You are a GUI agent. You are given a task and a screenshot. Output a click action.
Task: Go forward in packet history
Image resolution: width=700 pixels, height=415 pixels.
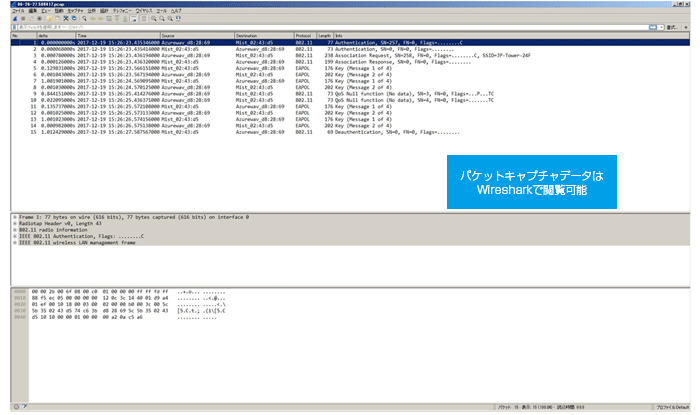100,19
